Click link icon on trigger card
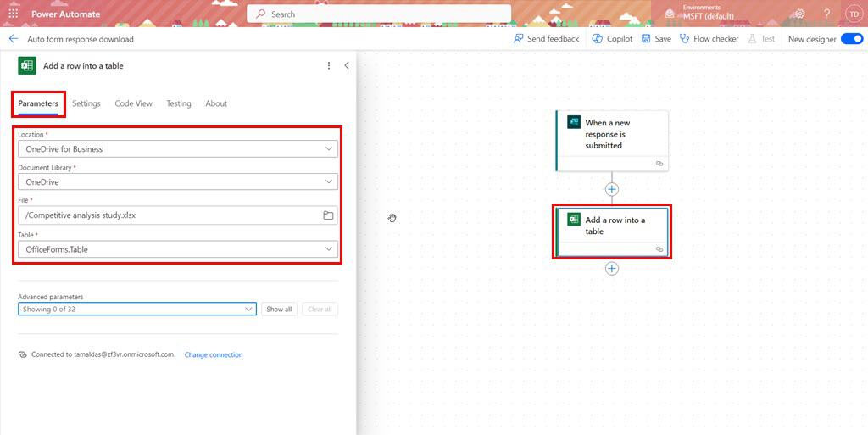 click(659, 164)
